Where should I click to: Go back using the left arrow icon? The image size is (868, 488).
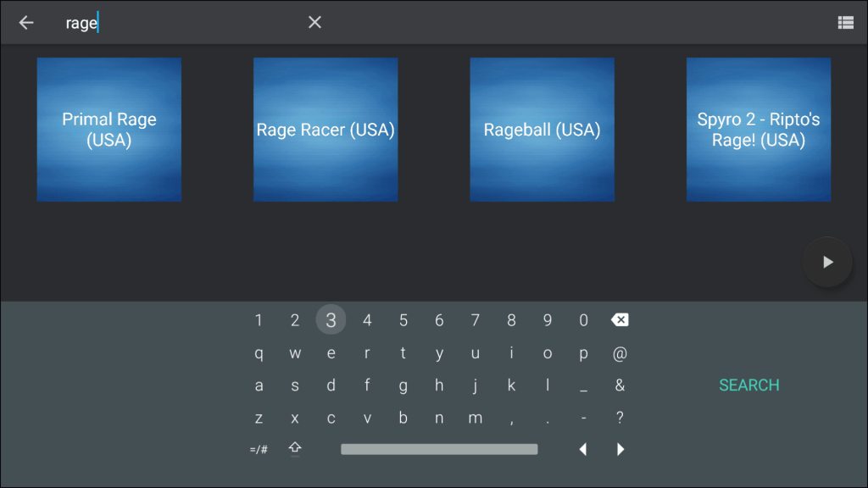[26, 23]
